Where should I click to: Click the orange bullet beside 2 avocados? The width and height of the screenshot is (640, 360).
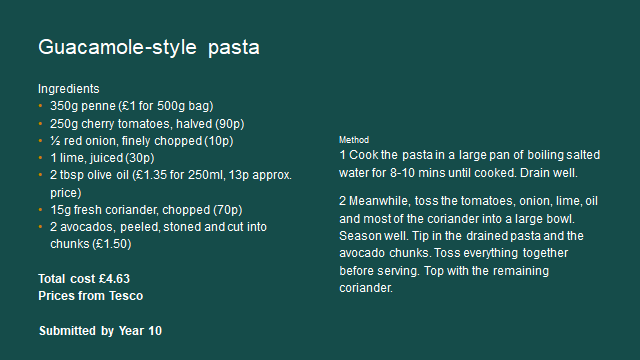pyautogui.click(x=40, y=227)
